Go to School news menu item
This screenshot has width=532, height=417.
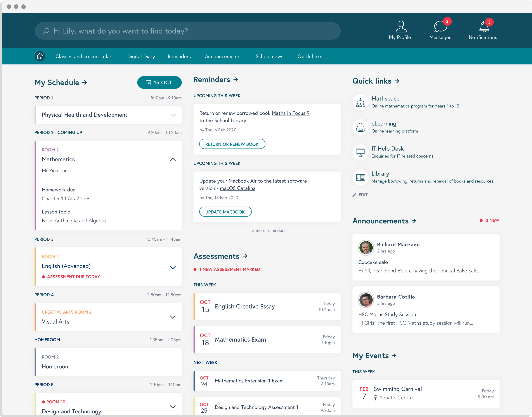(269, 57)
